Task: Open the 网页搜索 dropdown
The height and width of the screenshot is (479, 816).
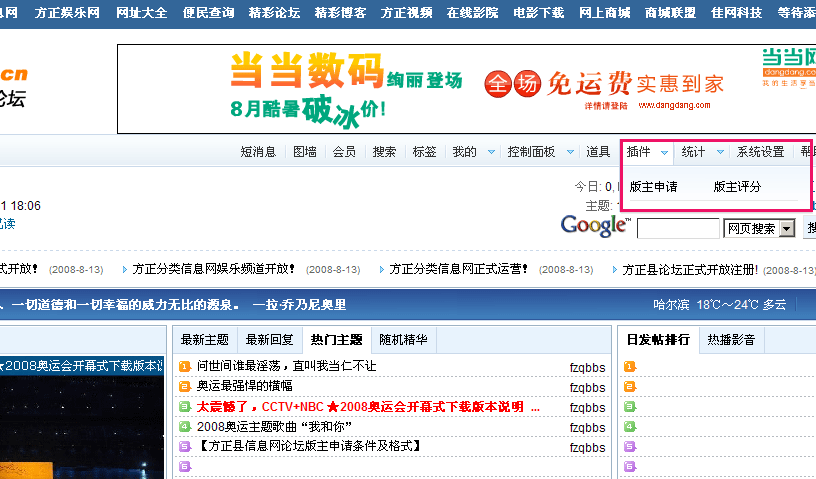Action: [x=759, y=229]
